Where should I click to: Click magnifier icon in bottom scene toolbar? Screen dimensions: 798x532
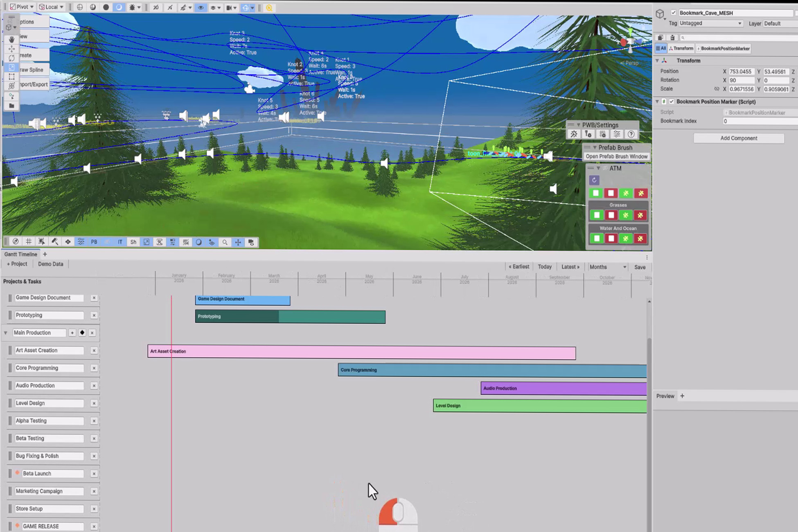click(225, 242)
